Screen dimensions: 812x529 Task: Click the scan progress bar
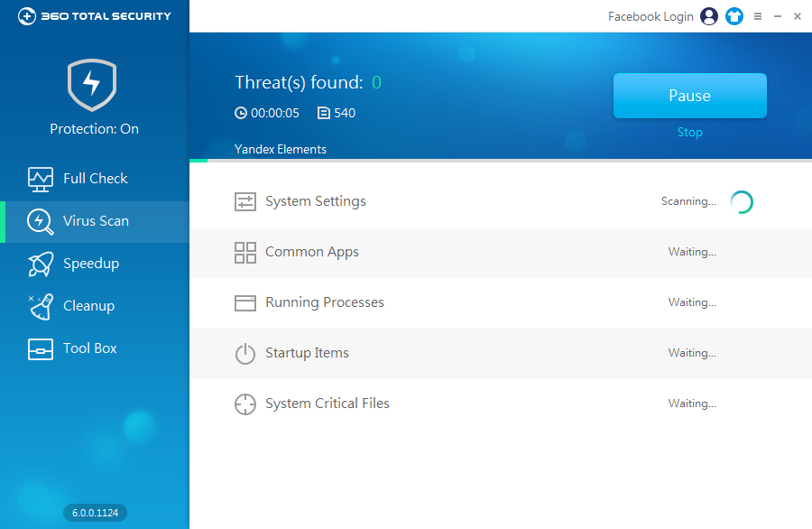tap(501, 161)
